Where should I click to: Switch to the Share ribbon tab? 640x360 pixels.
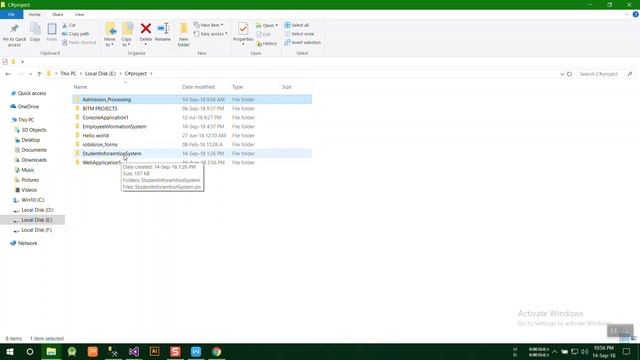tap(58, 14)
